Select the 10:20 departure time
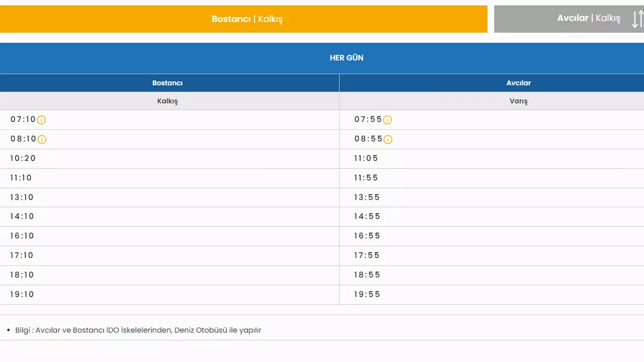This screenshot has height=362, width=644. point(23,158)
